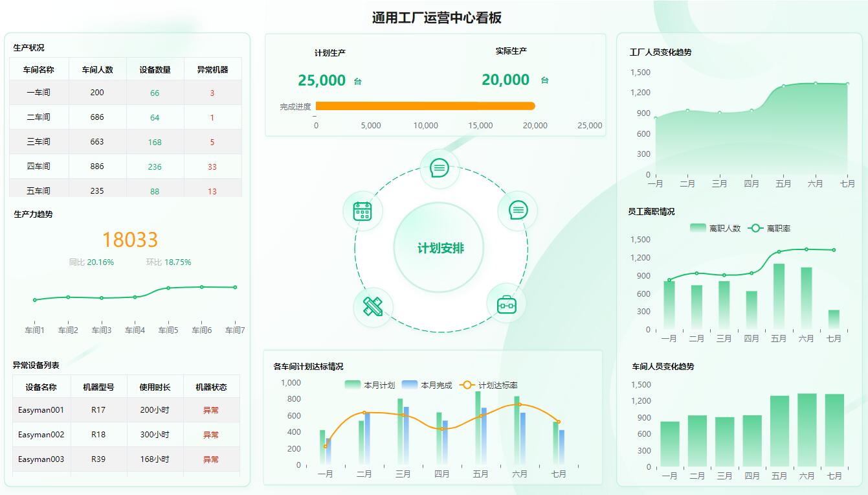This screenshot has width=868, height=495.
Task: Click the 车间名称 column header
Action: pos(38,69)
